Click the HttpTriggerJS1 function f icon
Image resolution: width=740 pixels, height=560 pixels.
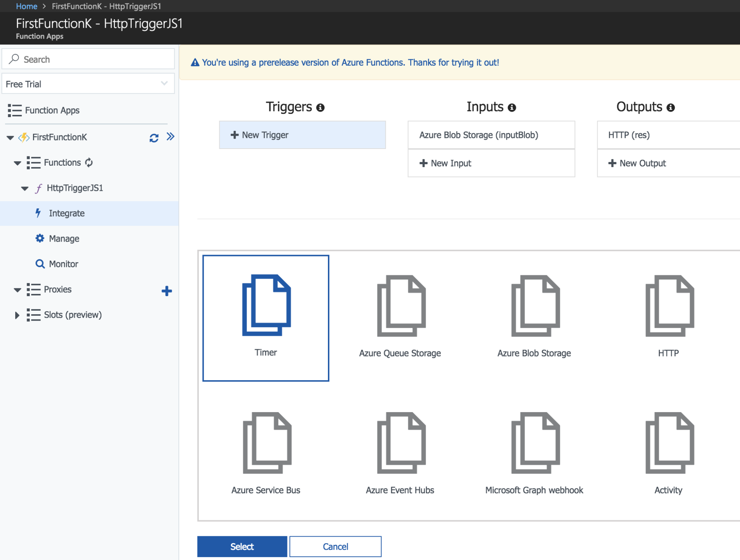tap(39, 188)
